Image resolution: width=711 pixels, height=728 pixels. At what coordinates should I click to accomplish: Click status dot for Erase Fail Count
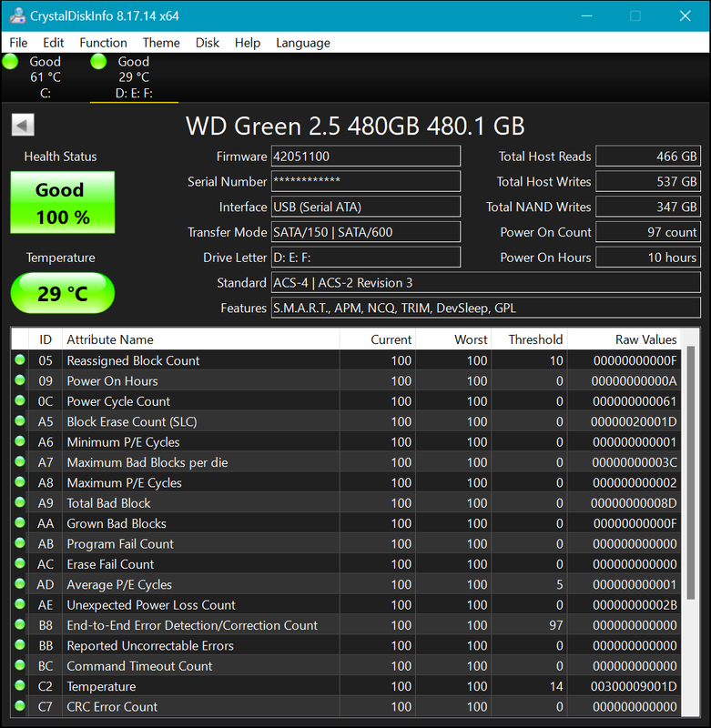click(19, 563)
